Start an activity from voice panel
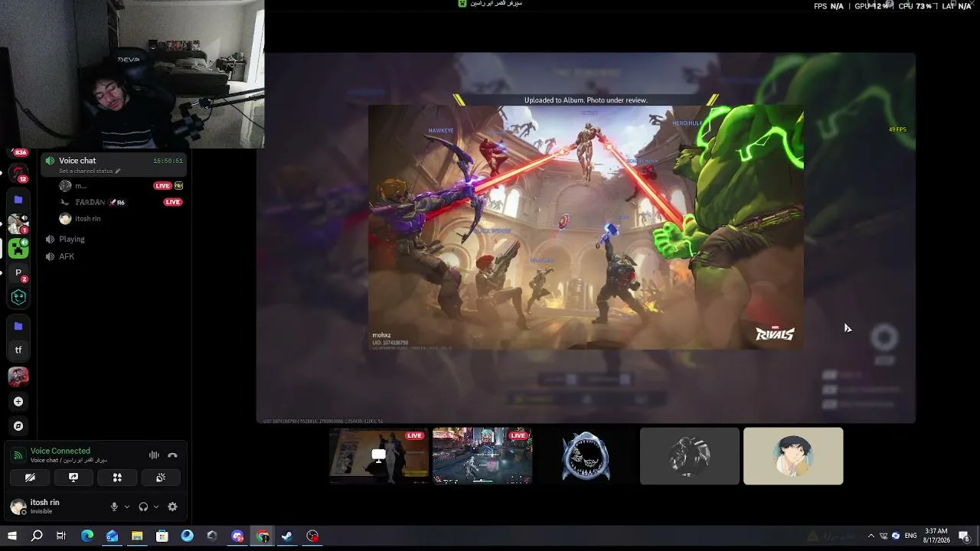Viewport: 980px width, 551px height. point(117,478)
